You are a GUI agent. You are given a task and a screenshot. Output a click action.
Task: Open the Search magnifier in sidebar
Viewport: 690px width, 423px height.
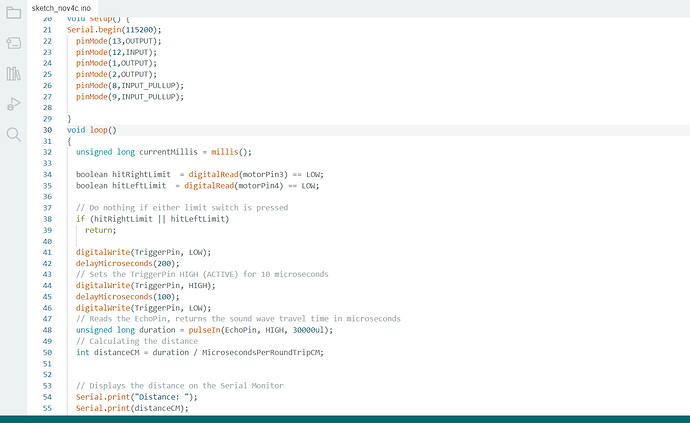click(13, 133)
